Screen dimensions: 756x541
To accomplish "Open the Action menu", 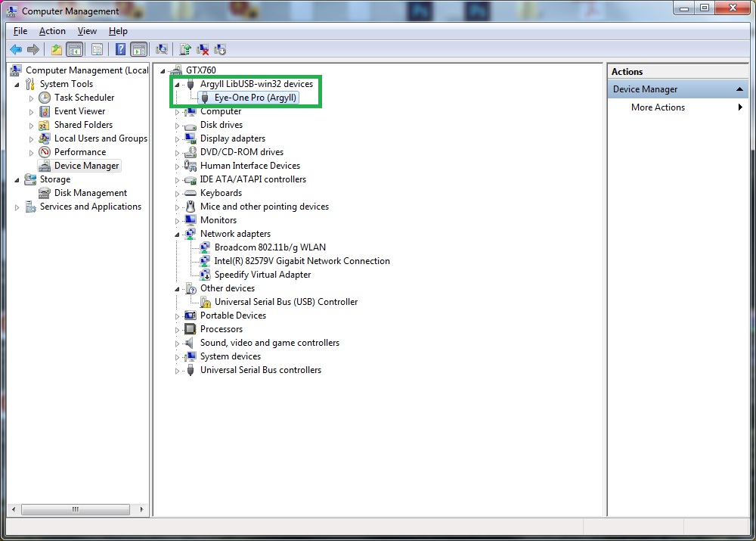I will 52,31.
